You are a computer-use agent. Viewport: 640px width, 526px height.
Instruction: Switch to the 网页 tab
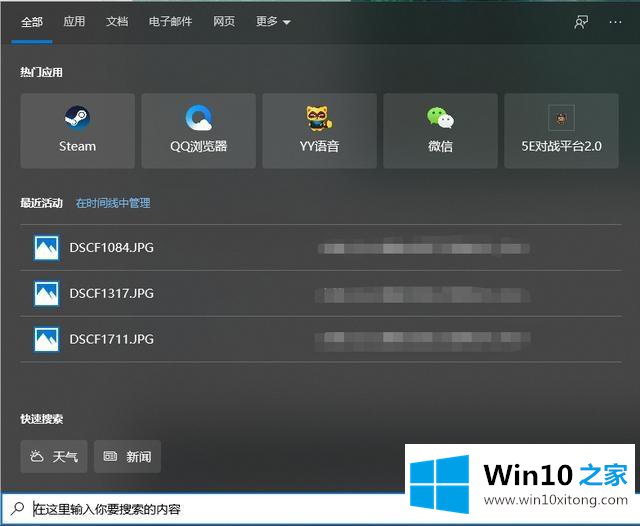point(224,21)
